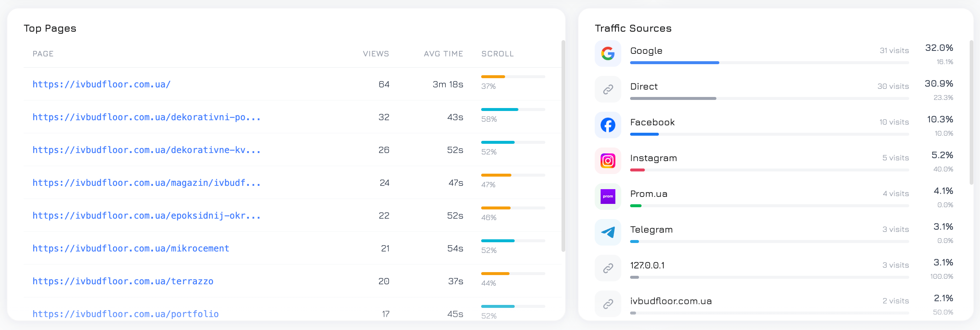
Task: Open the dekorativni-po... page link
Action: click(146, 117)
